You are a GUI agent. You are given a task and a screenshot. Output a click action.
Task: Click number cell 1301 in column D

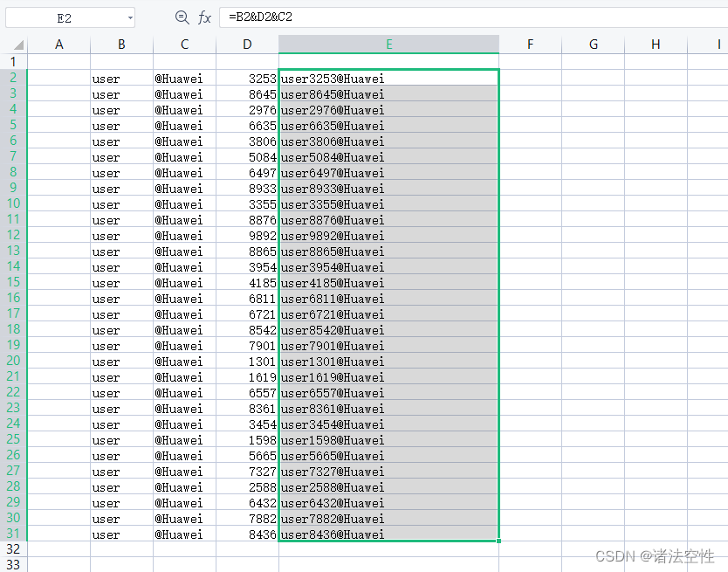[x=247, y=361]
